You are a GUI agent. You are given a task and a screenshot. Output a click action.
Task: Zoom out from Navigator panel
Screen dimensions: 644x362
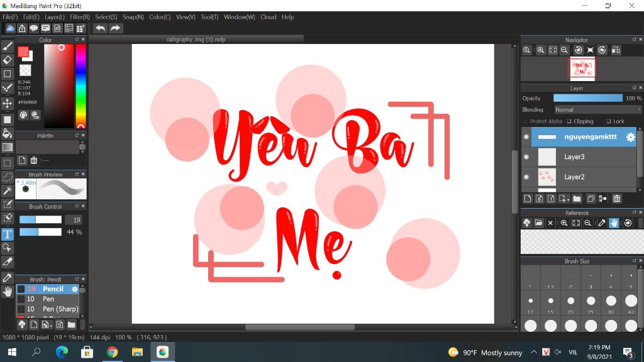(564, 50)
